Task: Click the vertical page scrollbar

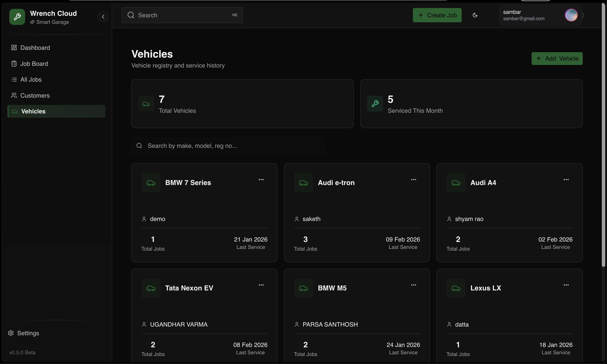Action: click(x=604, y=135)
